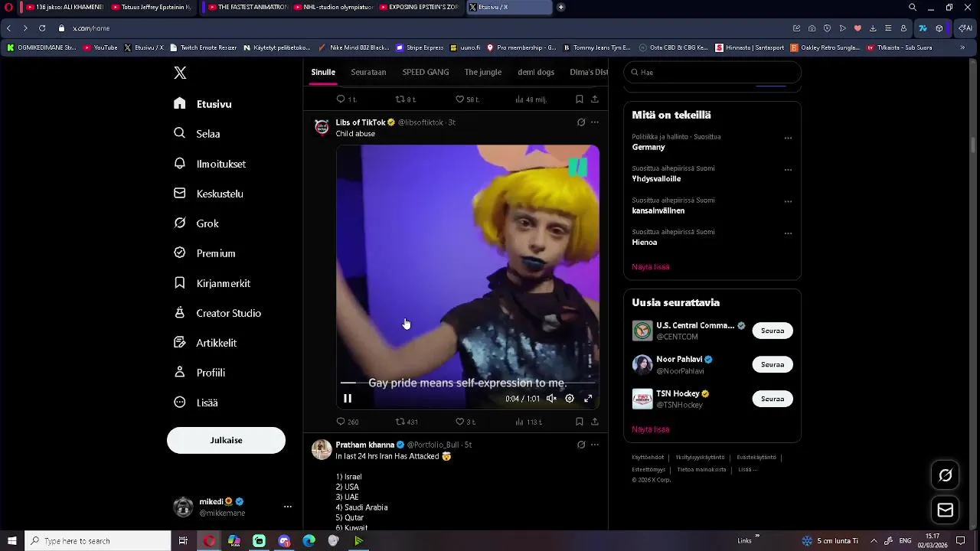Pause the Libs of TikTok video
Viewport: 980px width, 551px height.
click(348, 398)
